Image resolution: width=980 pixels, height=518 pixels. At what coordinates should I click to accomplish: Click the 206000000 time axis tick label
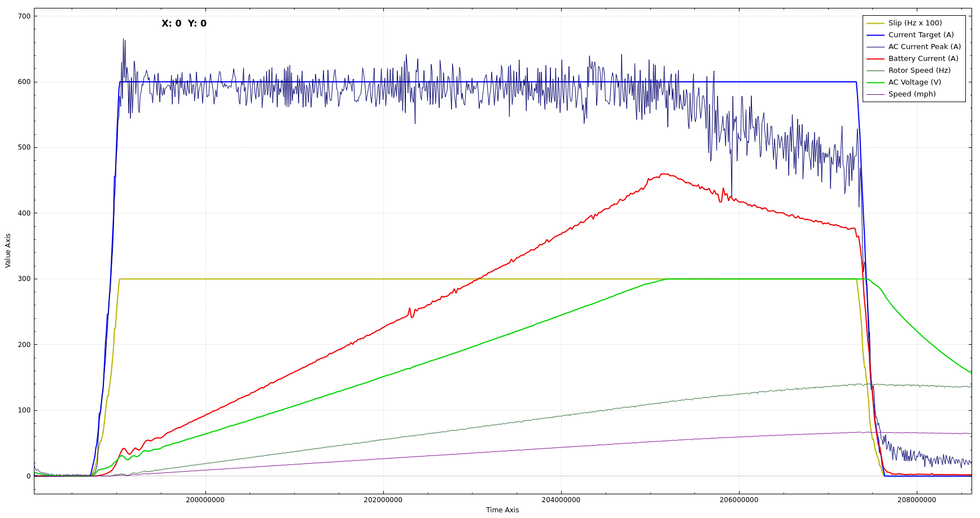739,500
